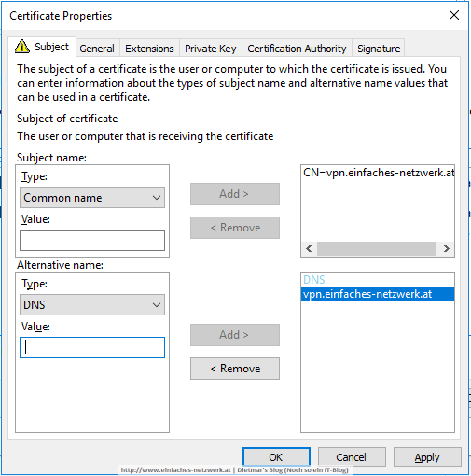This screenshot has width=471, height=476.
Task: Close the Certificate Properties dialog
Action: (454, 15)
